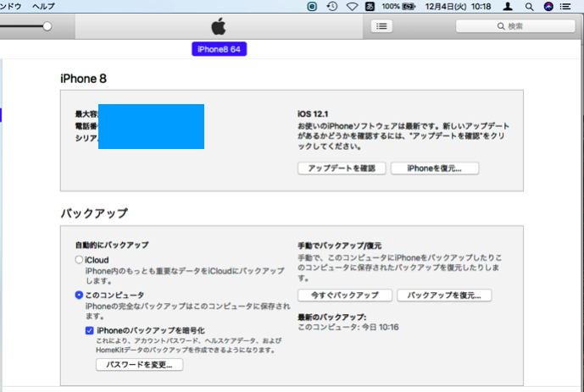Viewport: 584px width, 392px height.
Task: Click the Wi-Fi status icon
Action: tap(352, 6)
